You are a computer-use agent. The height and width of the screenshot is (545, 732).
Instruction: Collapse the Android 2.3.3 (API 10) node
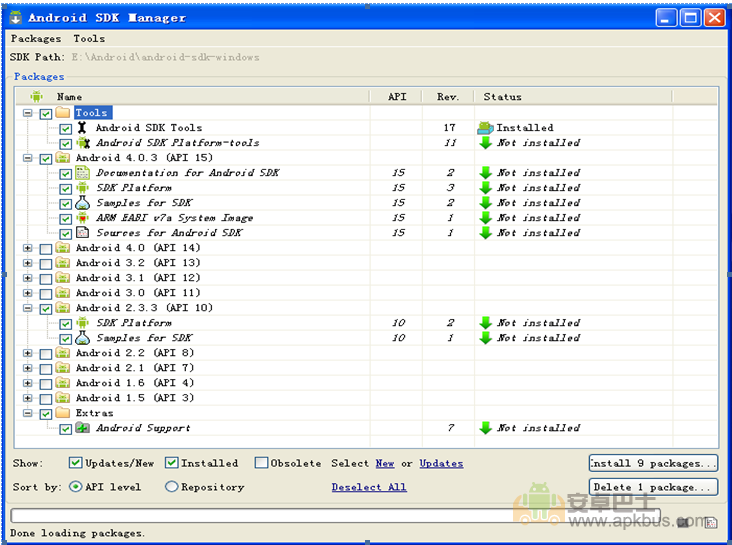tap(28, 308)
